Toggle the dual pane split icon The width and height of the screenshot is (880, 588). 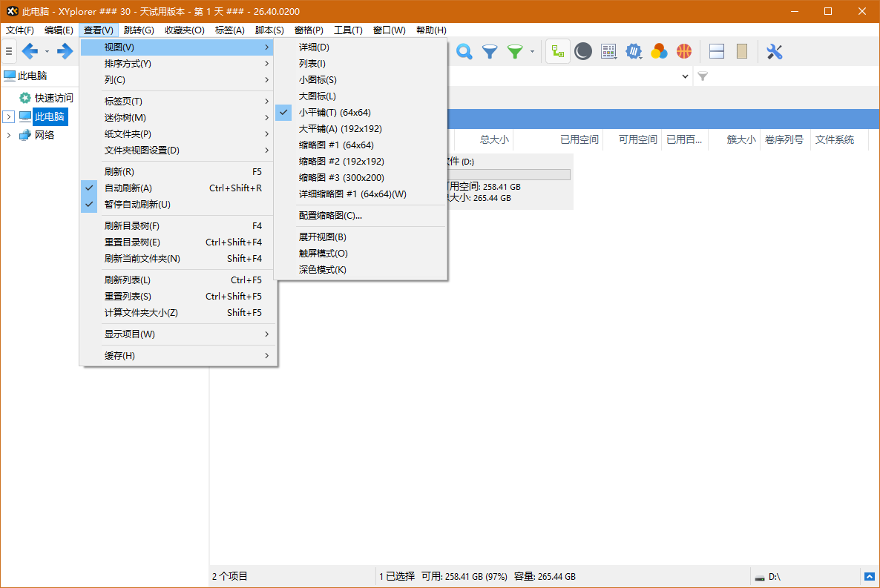tap(717, 52)
